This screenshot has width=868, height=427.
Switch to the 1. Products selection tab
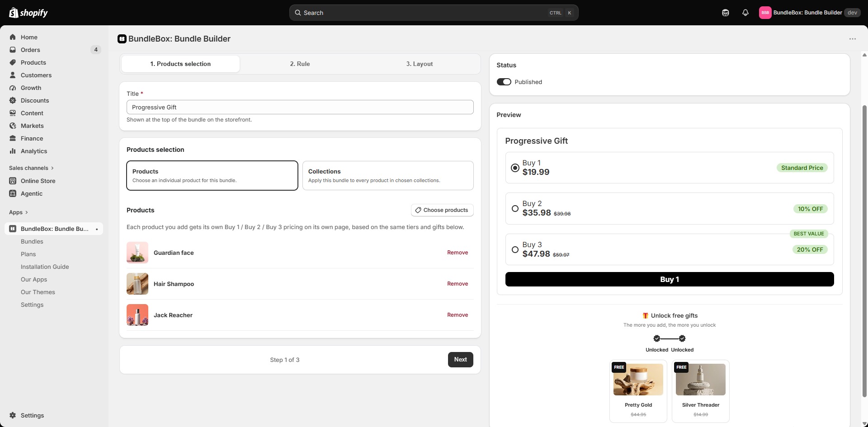tap(180, 64)
